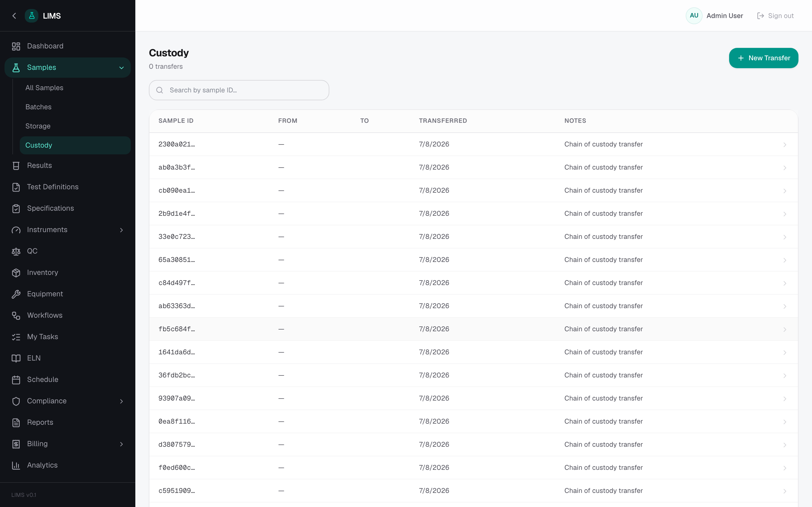Image resolution: width=812 pixels, height=507 pixels.
Task: Expand the Instruments submenu arrow
Action: pyautogui.click(x=122, y=230)
